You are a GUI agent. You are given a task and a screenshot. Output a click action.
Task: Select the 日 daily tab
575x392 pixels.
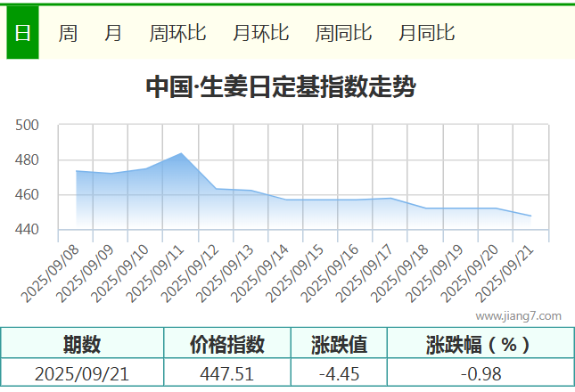tap(23, 33)
